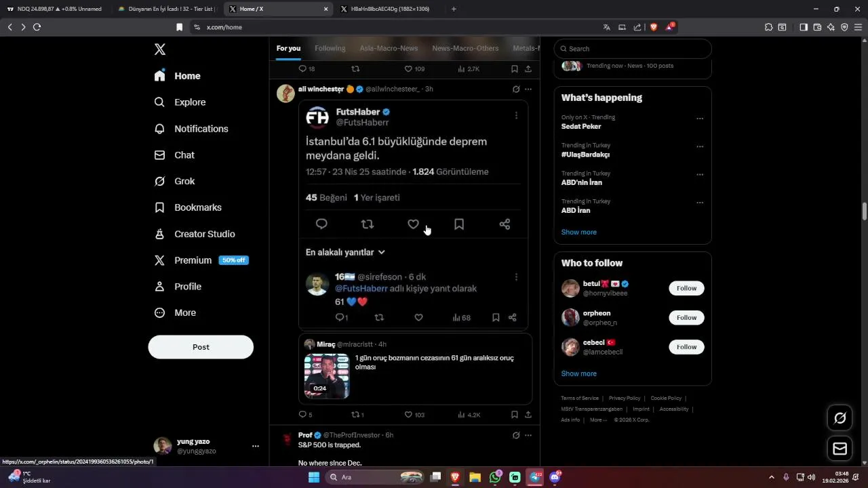This screenshot has width=868, height=488.
Task: Open options for ABD'nin İran trend
Action: 700,175
